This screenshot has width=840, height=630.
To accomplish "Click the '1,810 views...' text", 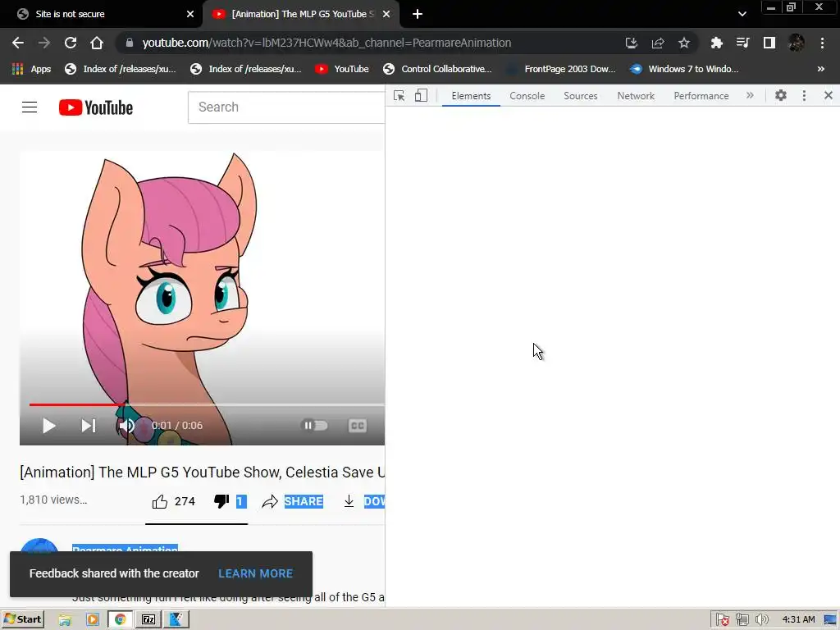I will 53,500.
